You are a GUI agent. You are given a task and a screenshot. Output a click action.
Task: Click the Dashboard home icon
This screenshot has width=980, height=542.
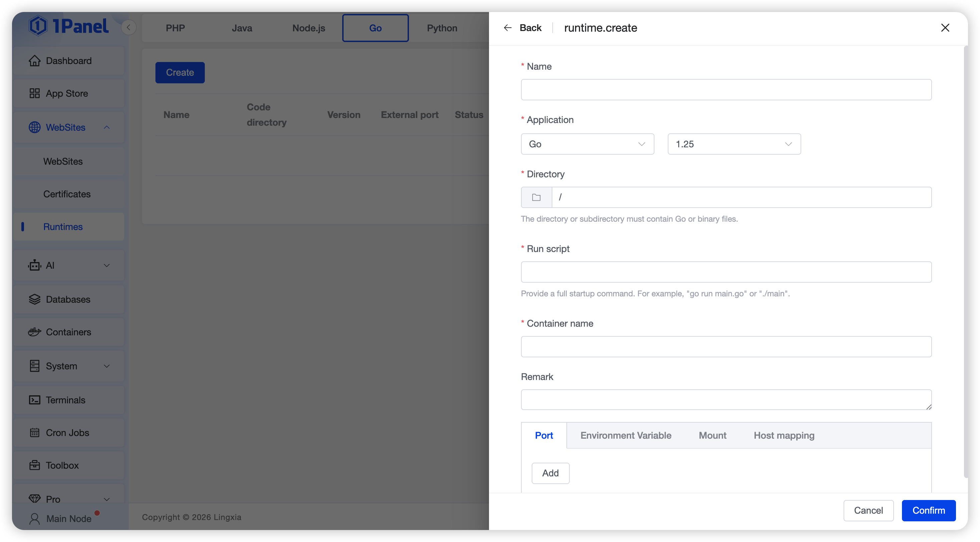(34, 61)
